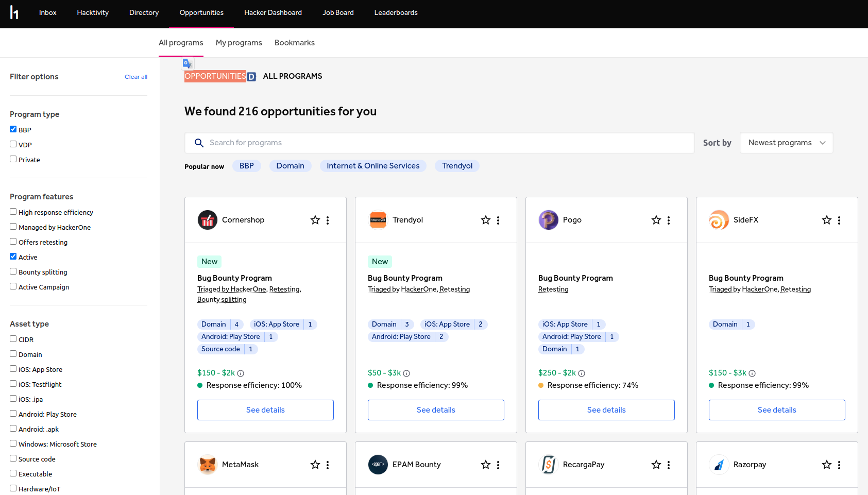Open the three-dot menu on EPAM Bounty card
The image size is (868, 495).
[498, 464]
